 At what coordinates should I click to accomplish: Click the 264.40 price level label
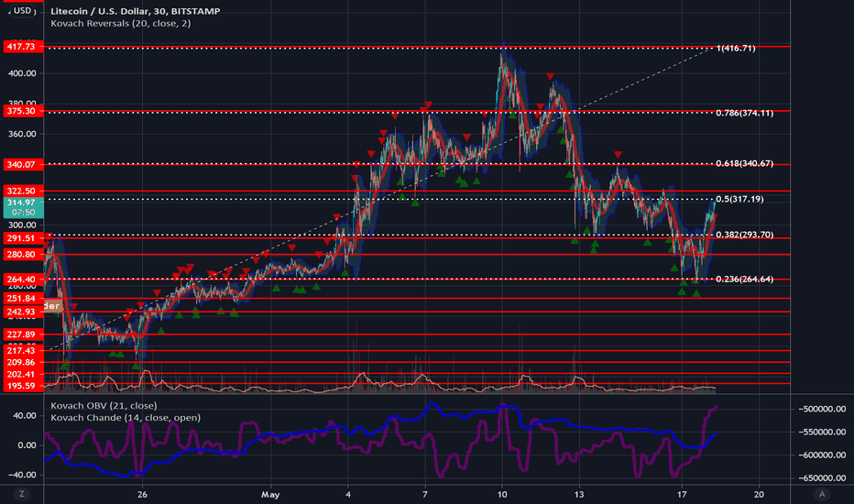tap(22, 279)
